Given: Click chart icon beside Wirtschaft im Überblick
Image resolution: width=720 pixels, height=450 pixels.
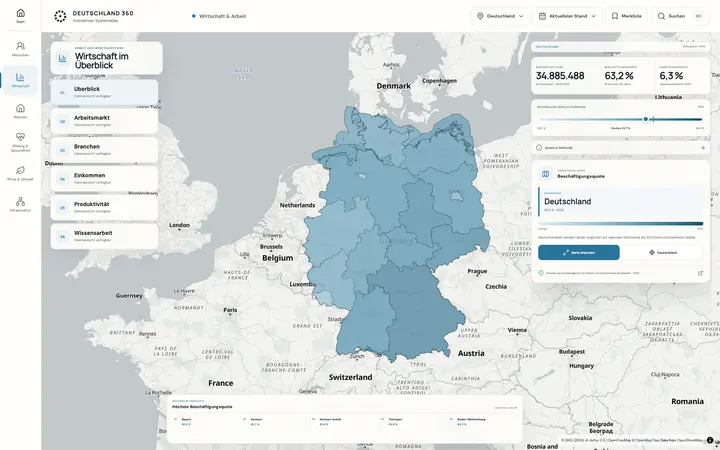Looking at the screenshot, I should pyautogui.click(x=62, y=58).
